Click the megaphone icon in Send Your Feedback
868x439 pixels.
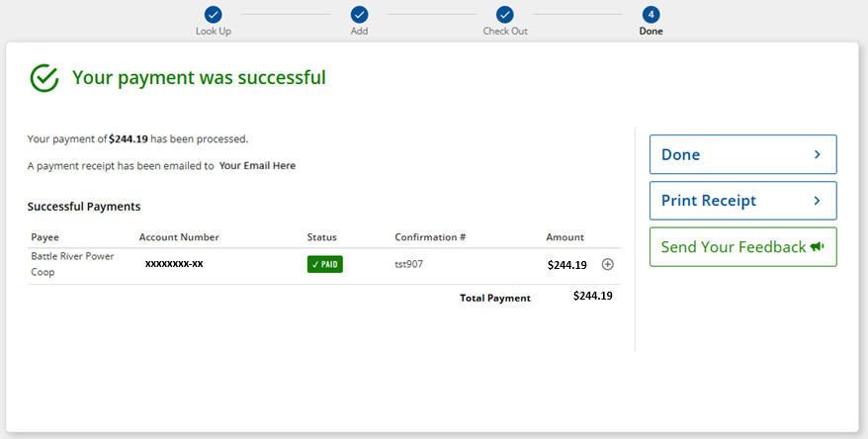(x=817, y=246)
